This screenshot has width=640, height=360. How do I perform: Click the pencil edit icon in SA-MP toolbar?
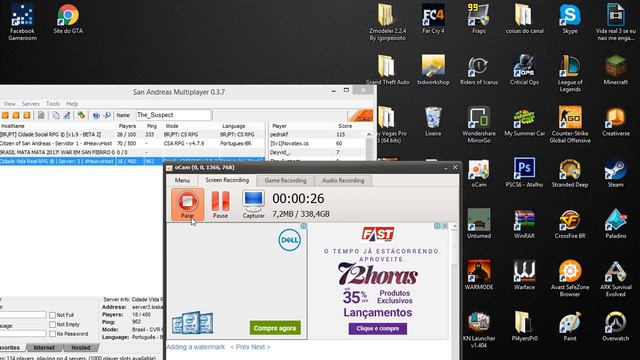(x=67, y=116)
